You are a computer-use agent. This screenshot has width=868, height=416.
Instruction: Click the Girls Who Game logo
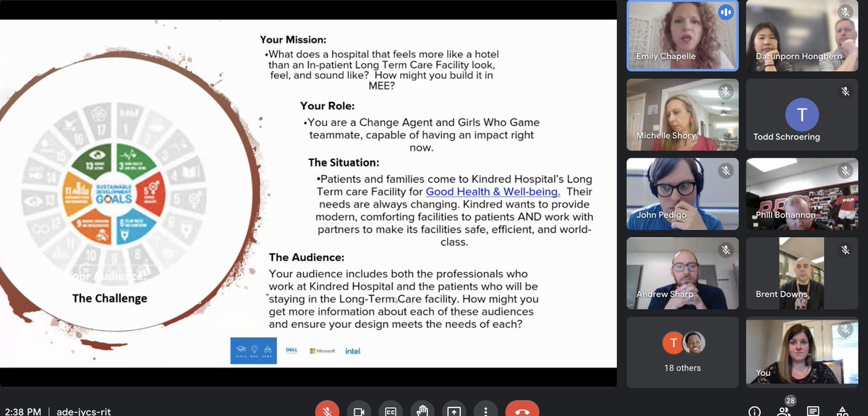pos(253,350)
